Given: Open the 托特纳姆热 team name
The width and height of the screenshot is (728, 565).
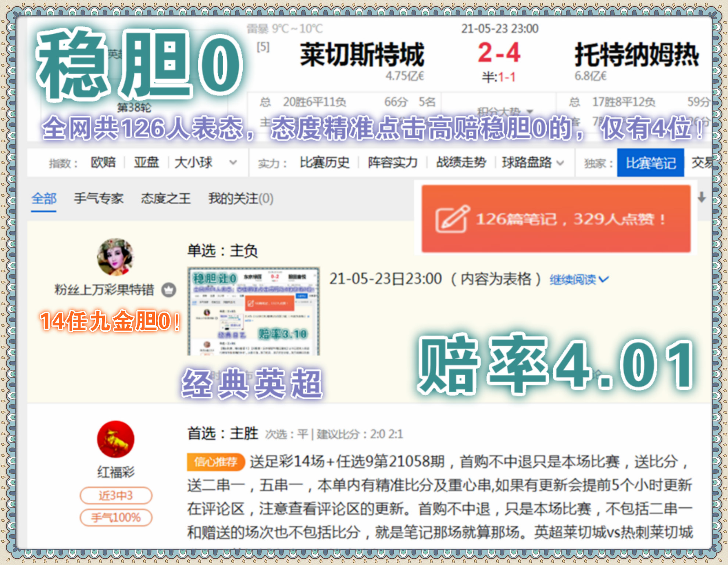Looking at the screenshot, I should [x=637, y=55].
